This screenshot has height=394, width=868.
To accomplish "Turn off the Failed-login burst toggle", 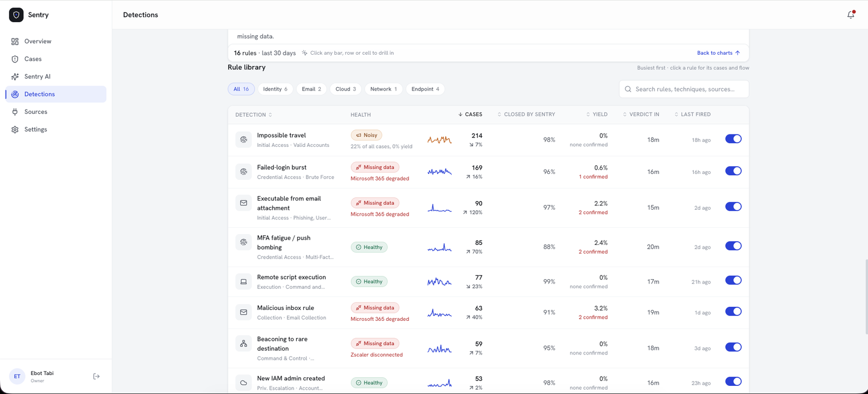I will coord(733,171).
